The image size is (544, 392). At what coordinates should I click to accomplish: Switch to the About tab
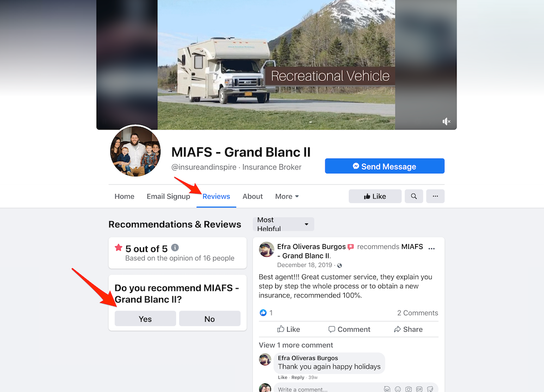tap(252, 196)
